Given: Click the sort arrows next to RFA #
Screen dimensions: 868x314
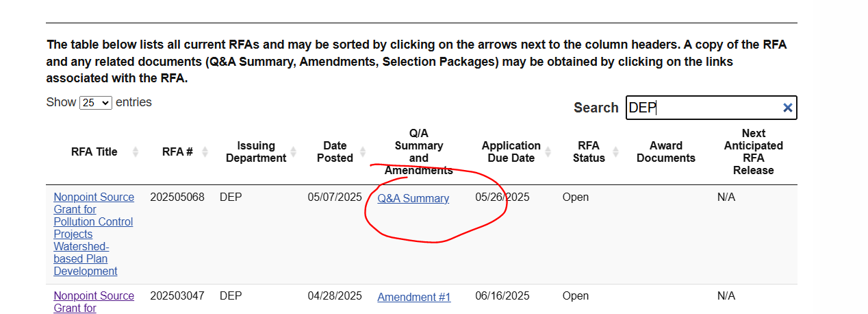Looking at the screenshot, I should (205, 152).
